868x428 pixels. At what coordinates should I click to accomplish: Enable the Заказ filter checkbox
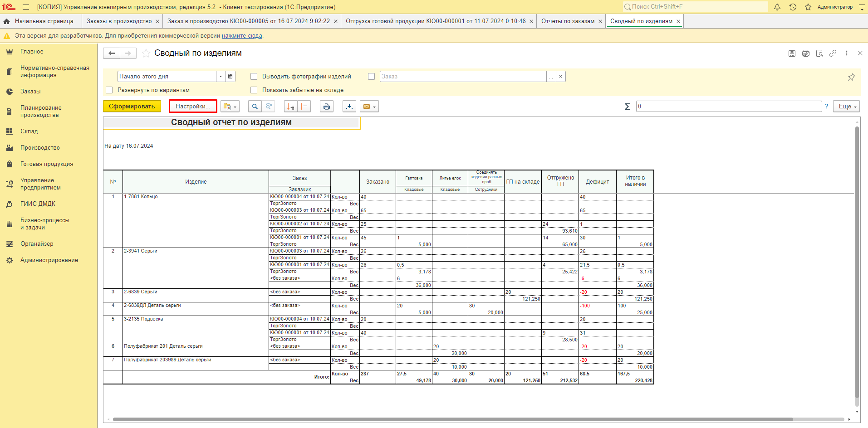372,77
